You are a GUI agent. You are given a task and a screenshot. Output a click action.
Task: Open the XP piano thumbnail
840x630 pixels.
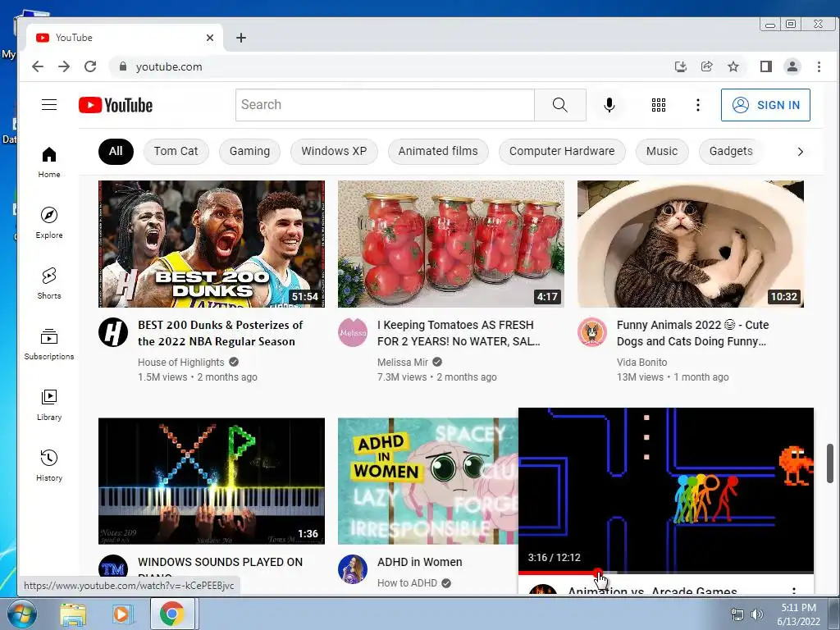click(212, 481)
